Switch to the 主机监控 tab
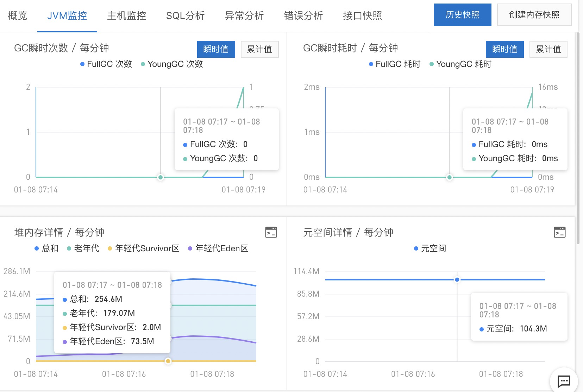Viewport: 583px width, 392px height. pos(126,16)
